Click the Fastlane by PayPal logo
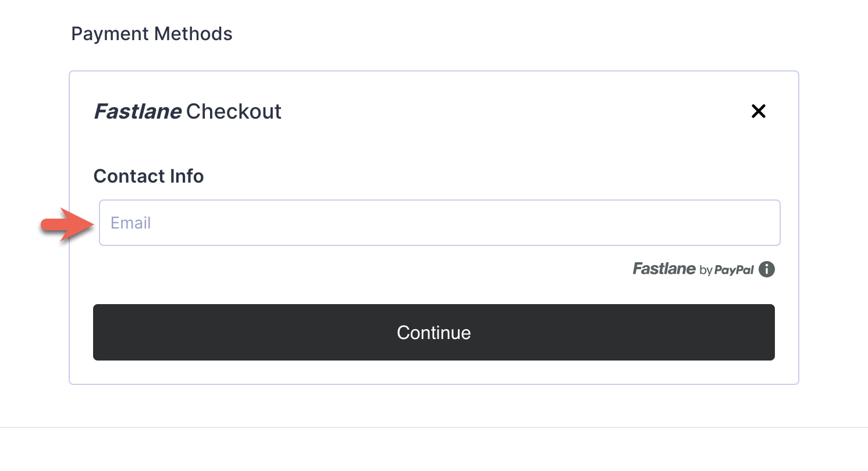This screenshot has height=471, width=868. [693, 269]
